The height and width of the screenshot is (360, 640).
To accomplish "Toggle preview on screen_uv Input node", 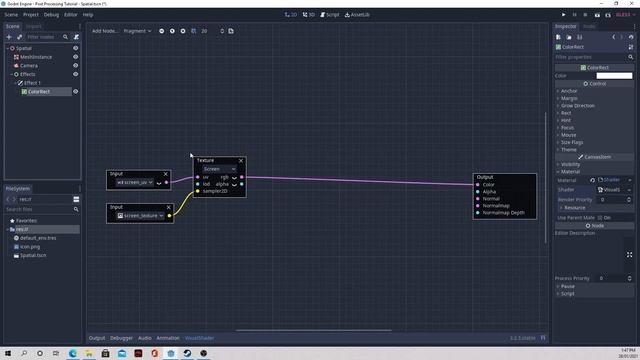I will tap(159, 182).
